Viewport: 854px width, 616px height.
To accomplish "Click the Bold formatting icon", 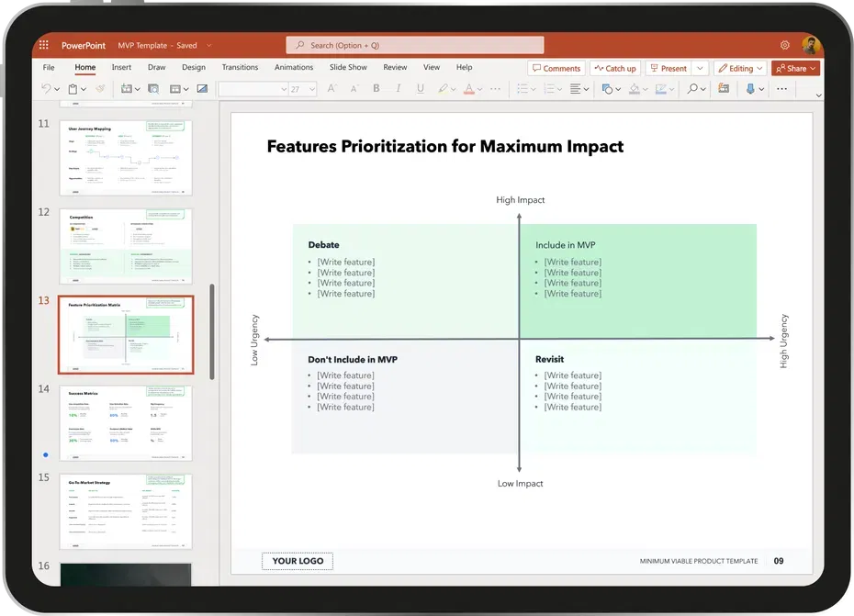I will pyautogui.click(x=376, y=89).
